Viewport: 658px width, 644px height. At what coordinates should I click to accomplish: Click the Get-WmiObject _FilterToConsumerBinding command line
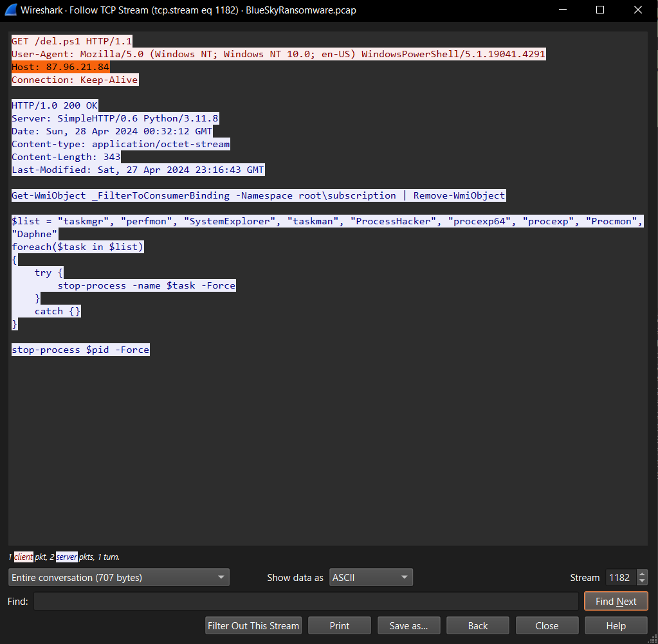[259, 195]
